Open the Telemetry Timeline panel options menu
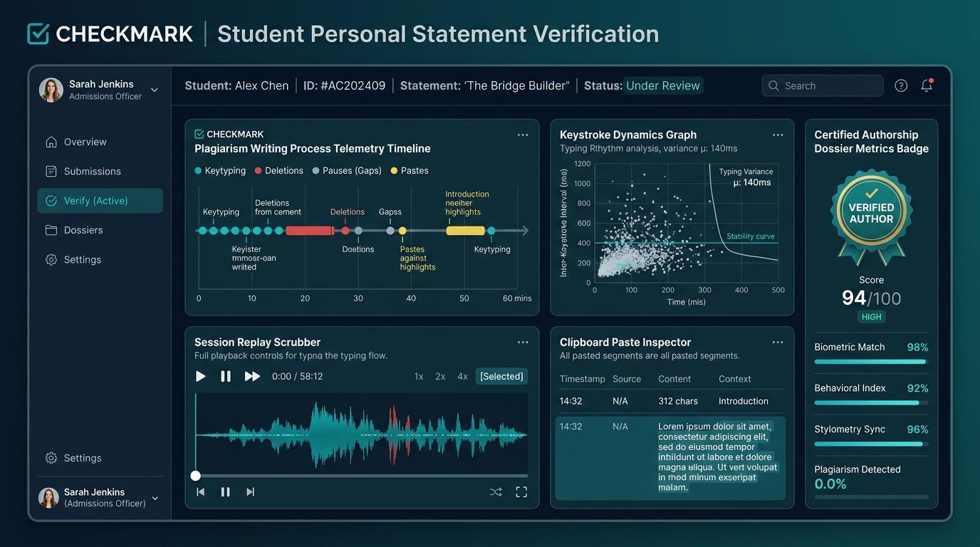 523,135
